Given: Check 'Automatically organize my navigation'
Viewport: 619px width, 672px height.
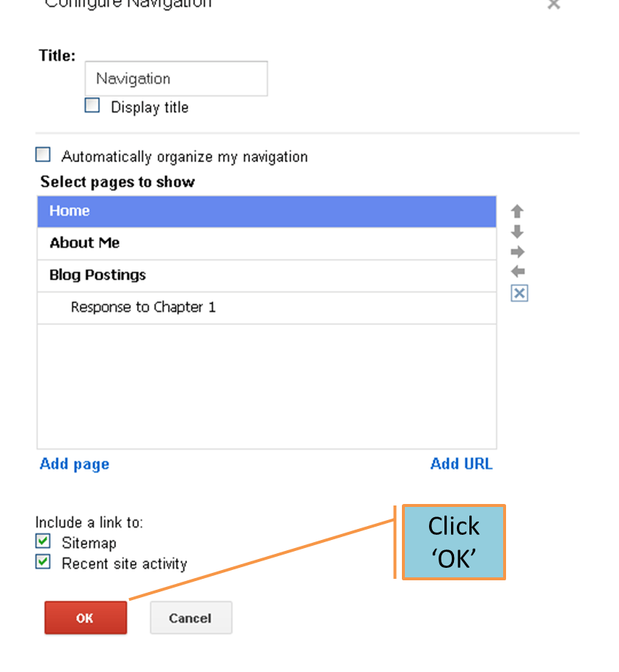Looking at the screenshot, I should pos(43,154).
